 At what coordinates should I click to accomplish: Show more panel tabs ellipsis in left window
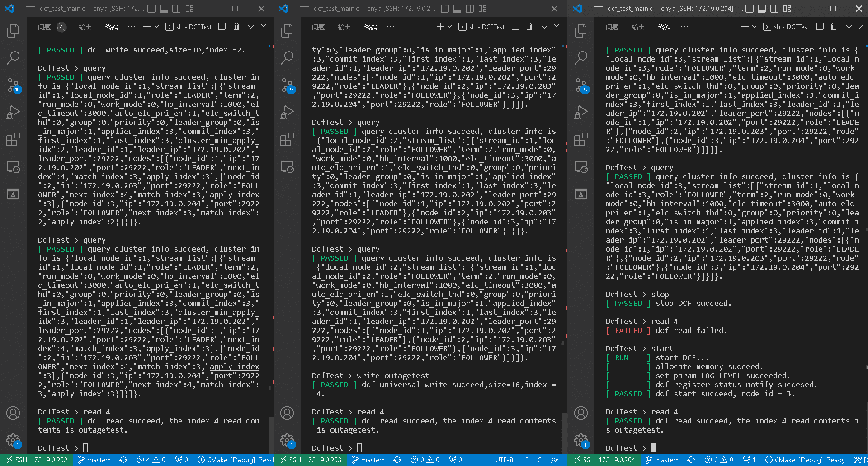pos(132,27)
